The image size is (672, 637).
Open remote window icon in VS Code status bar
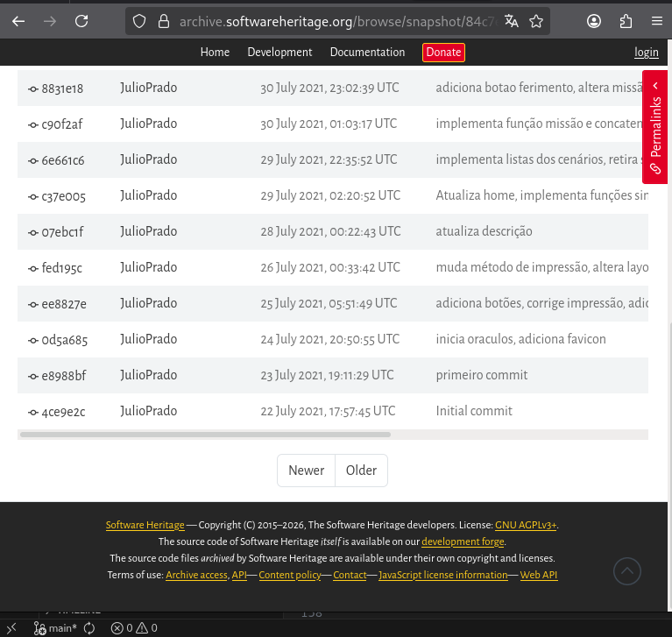pos(11,628)
